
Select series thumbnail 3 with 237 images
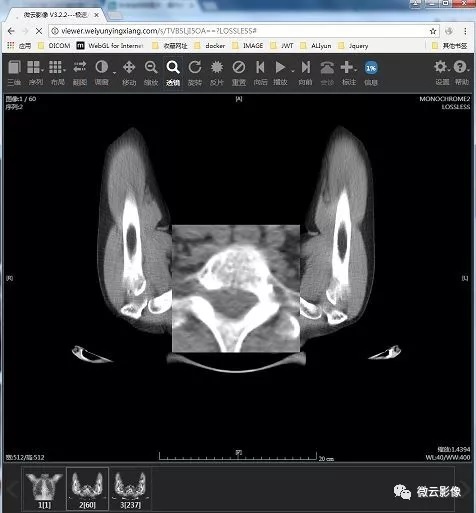[x=130, y=489]
